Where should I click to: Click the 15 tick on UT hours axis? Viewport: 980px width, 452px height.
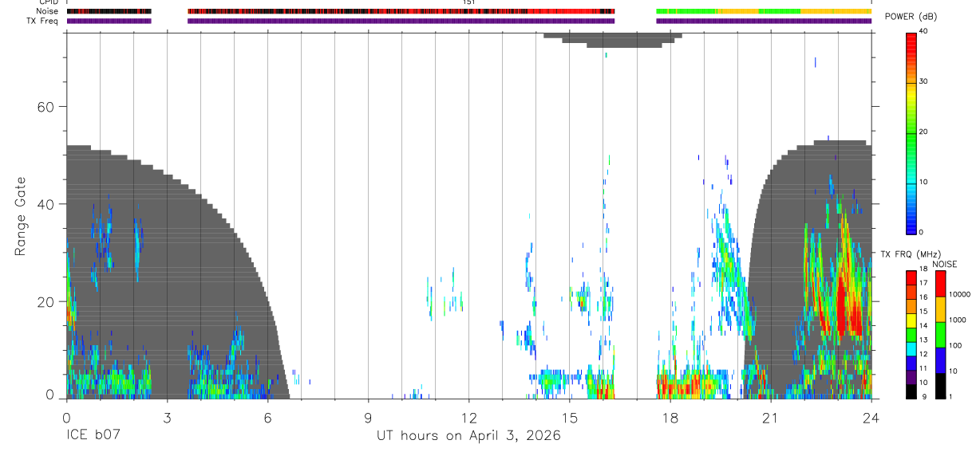[x=570, y=418]
